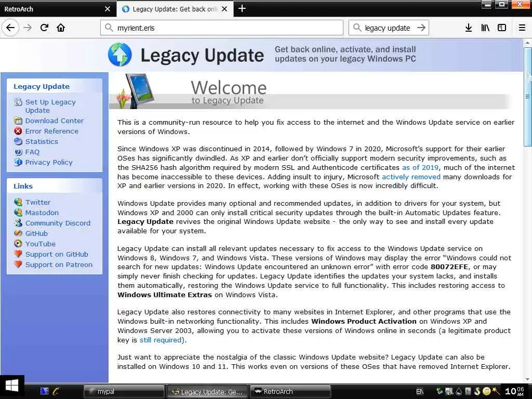Open the Error Reference page
The height and width of the screenshot is (399, 532).
point(51,131)
